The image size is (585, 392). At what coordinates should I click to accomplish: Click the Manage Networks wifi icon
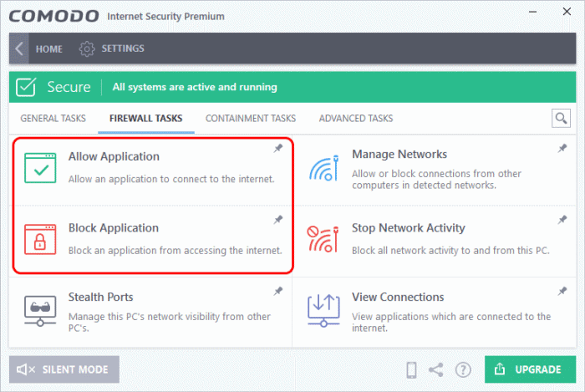324,168
